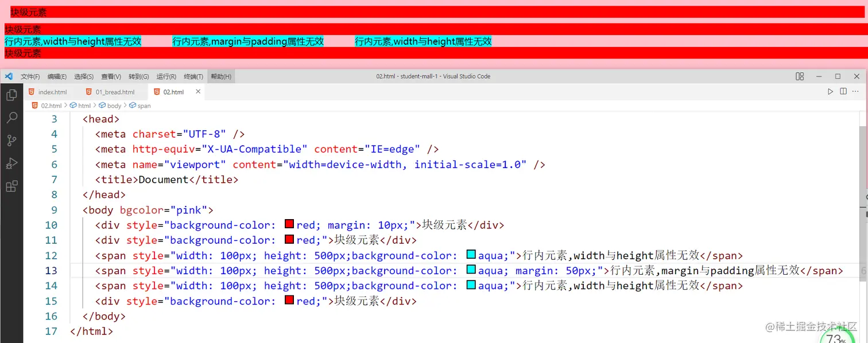The height and width of the screenshot is (343, 868).
Task: Open the Search view in activity bar
Action: point(11,118)
